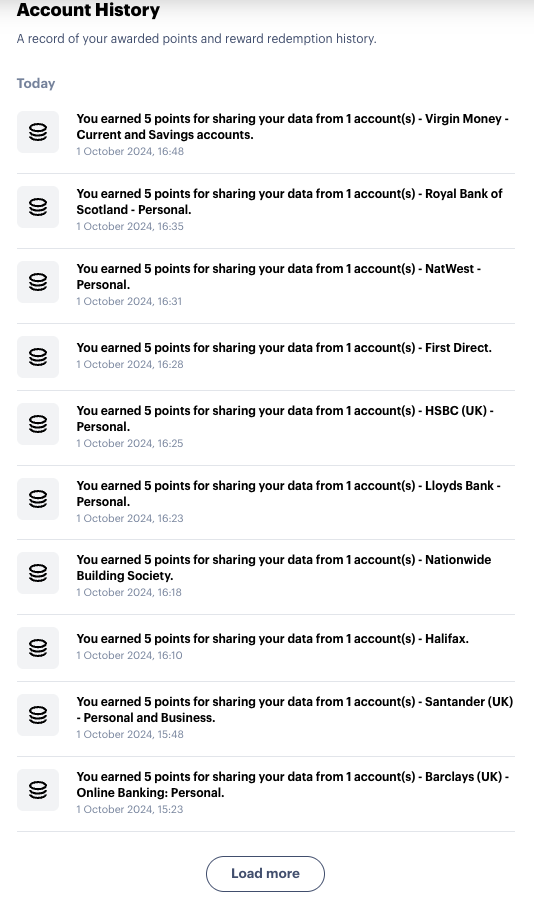Load more account history entries

pos(265,874)
